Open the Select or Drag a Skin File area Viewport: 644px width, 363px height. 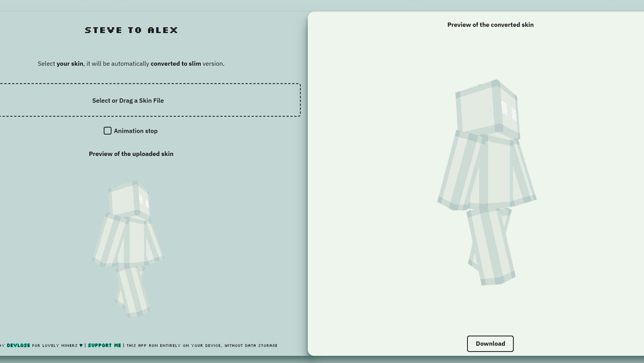coord(128,100)
